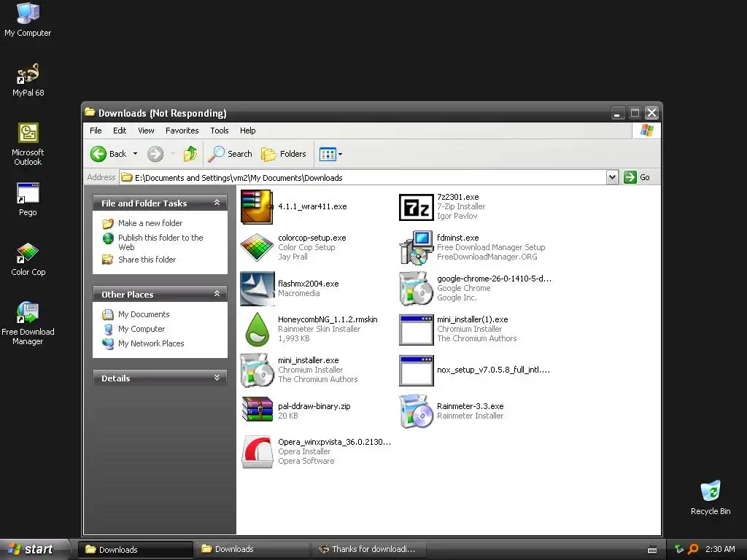Switch to Thanks for downloadi... taskbar window
747x560 pixels.
368,550
